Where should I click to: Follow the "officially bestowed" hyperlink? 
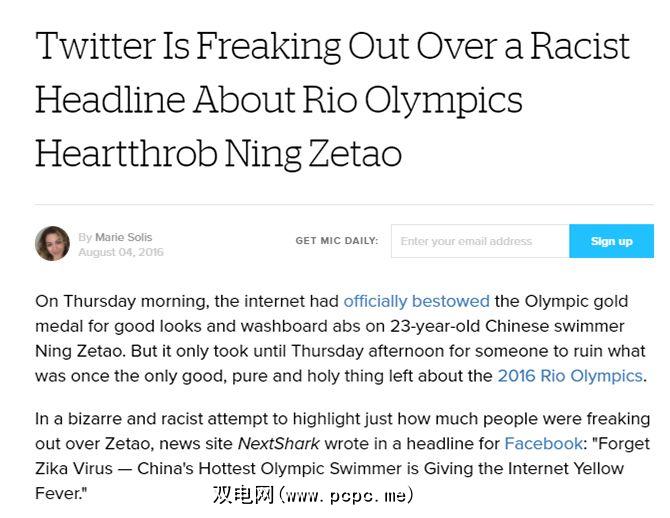coord(416,300)
